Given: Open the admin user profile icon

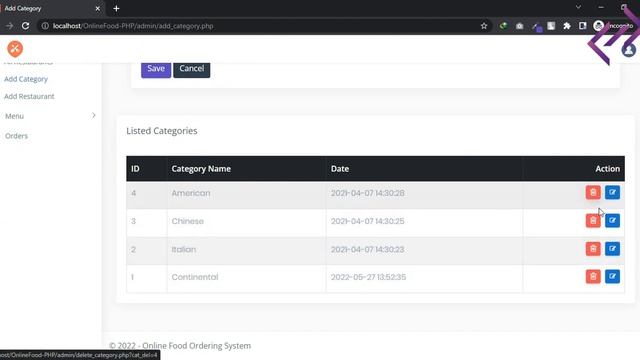Looking at the screenshot, I should (x=629, y=50).
